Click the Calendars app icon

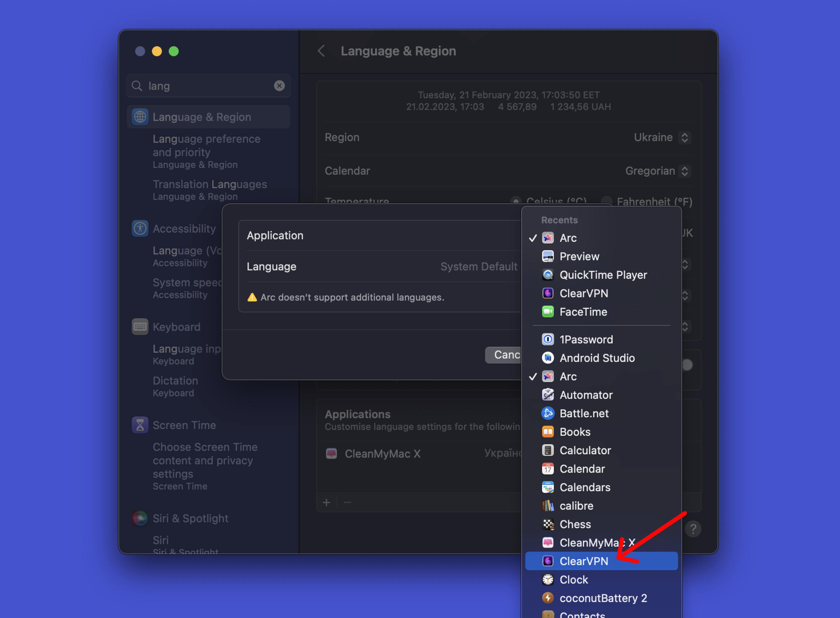548,487
